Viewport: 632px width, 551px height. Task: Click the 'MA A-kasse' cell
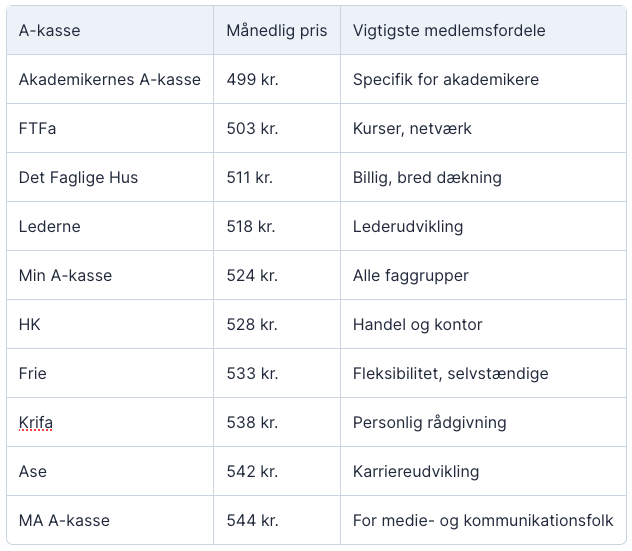tap(64, 520)
